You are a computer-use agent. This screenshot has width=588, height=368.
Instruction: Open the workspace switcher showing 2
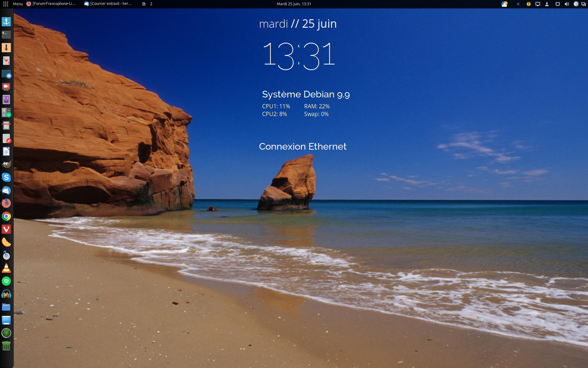147,4
